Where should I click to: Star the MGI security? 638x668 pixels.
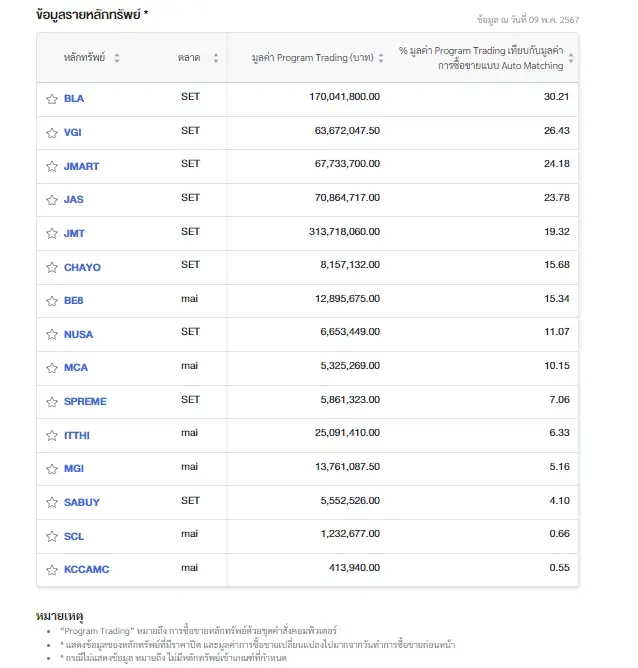52,469
